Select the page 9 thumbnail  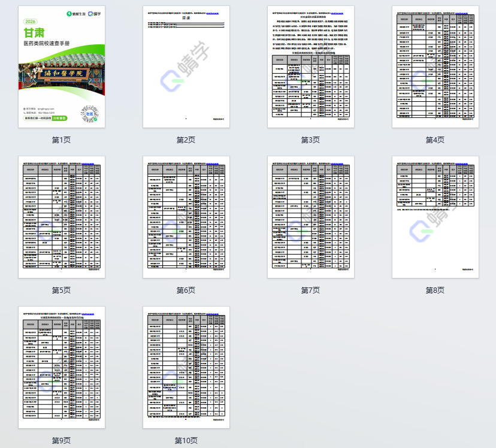pos(62,367)
